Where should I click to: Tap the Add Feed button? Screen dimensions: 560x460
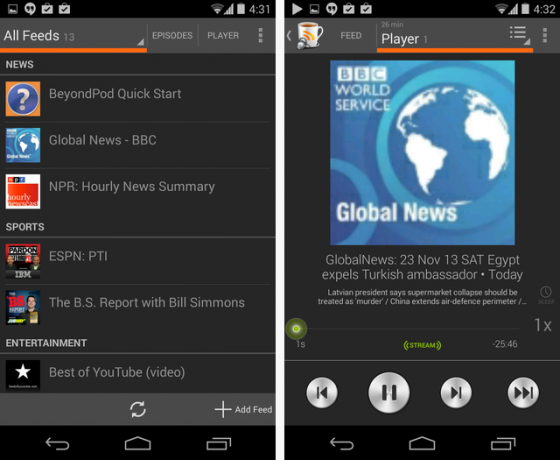point(244,409)
